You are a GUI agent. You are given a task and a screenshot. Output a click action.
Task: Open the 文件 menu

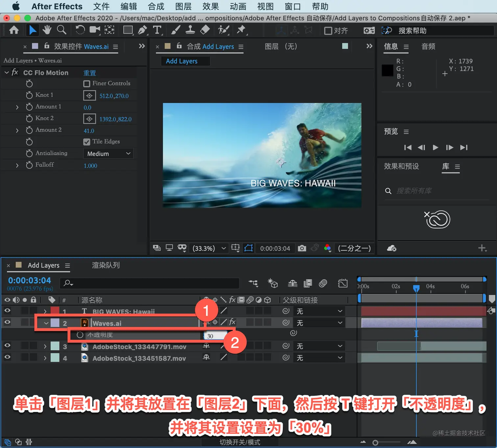pyautogui.click(x=101, y=6)
